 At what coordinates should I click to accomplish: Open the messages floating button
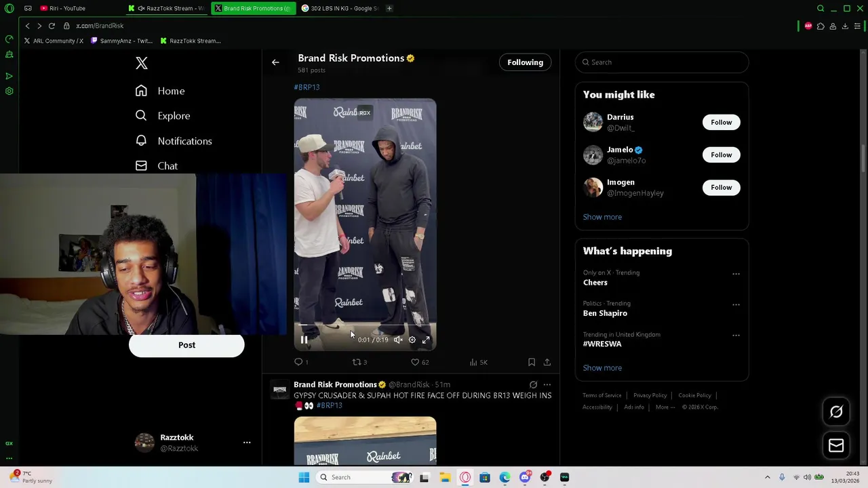(x=836, y=445)
